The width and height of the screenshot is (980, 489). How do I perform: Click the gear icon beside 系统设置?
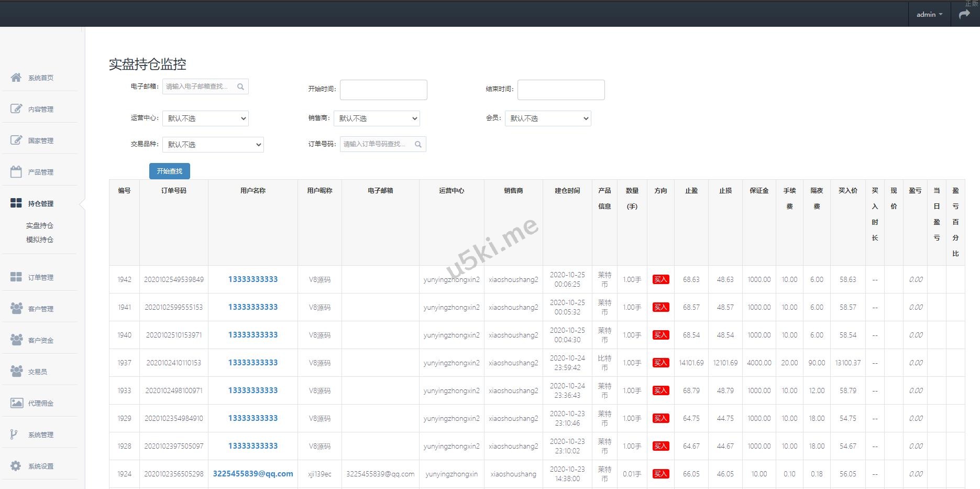click(16, 466)
